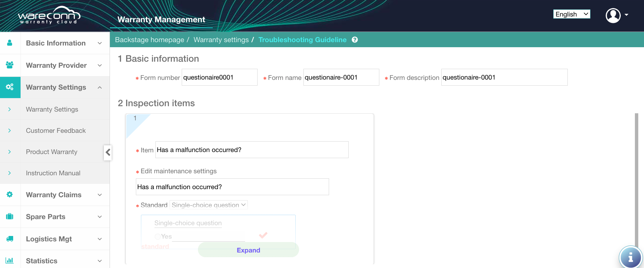
Task: Click the Basic Information person icon
Action: pos(10,43)
